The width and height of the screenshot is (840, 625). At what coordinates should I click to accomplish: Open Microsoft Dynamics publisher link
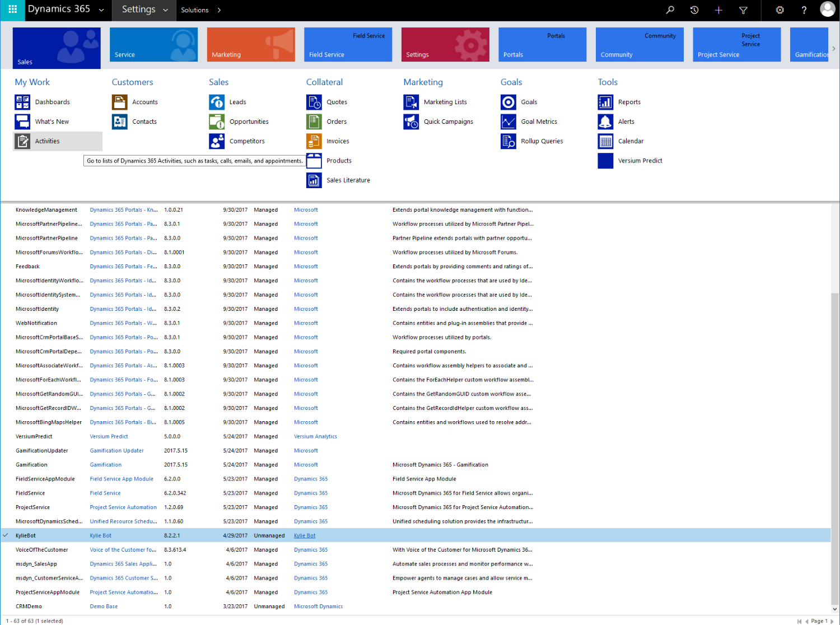pos(318,607)
